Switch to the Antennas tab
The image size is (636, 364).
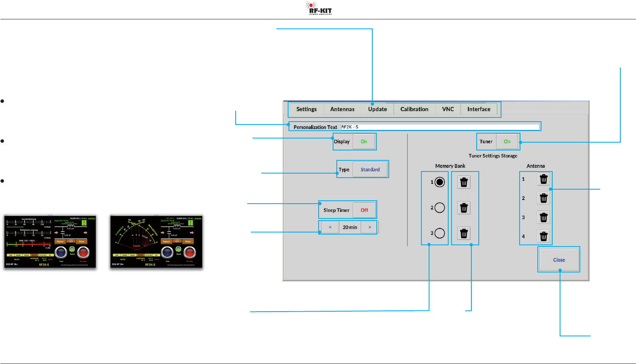343,109
